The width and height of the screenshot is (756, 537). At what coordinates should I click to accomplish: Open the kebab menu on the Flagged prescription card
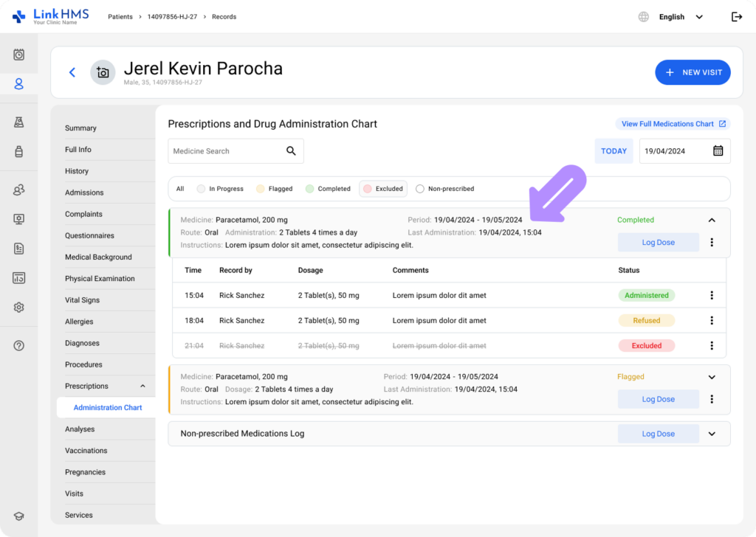pos(712,399)
